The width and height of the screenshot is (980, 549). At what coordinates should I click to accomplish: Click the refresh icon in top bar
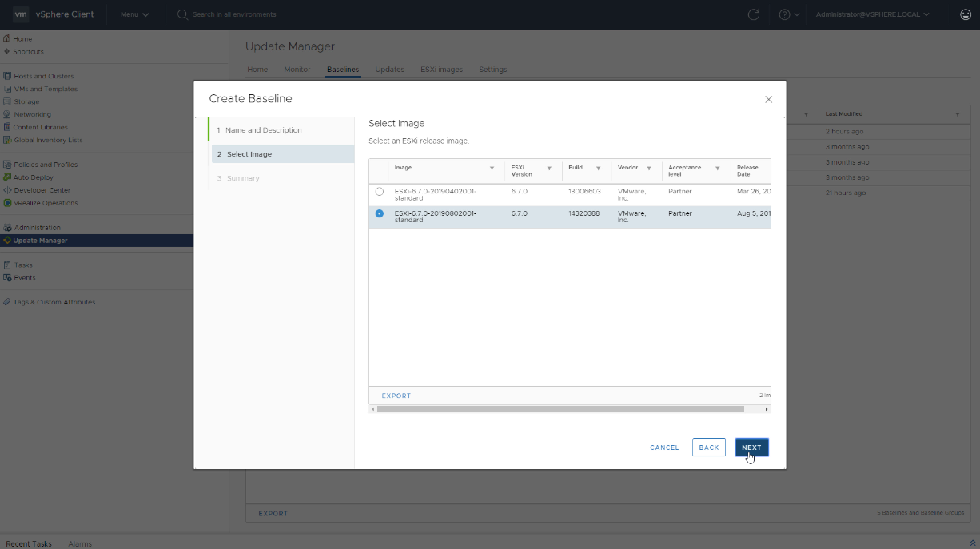753,14
